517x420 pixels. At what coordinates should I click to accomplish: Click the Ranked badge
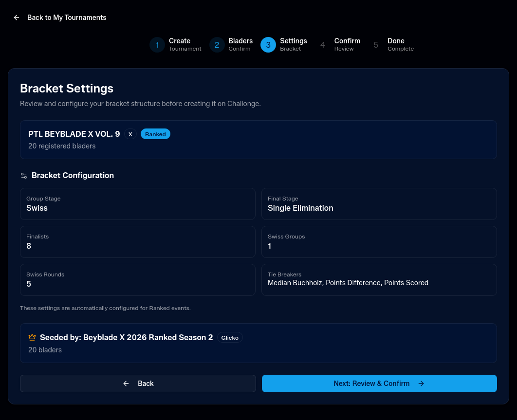(155, 134)
